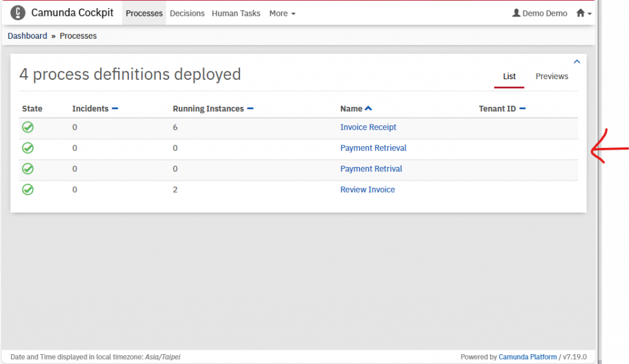Switch to the Previews tab
Image resolution: width=629 pixels, height=364 pixels.
point(552,76)
